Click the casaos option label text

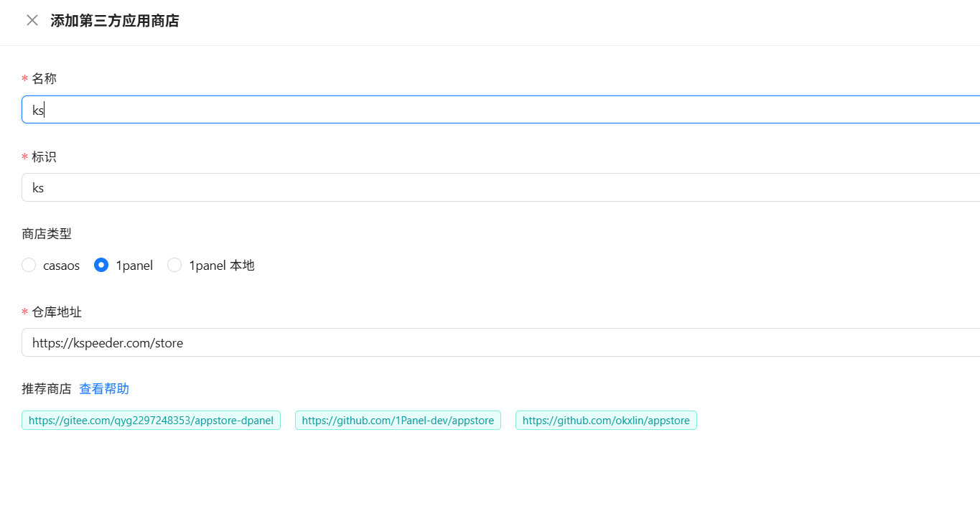pyautogui.click(x=61, y=266)
